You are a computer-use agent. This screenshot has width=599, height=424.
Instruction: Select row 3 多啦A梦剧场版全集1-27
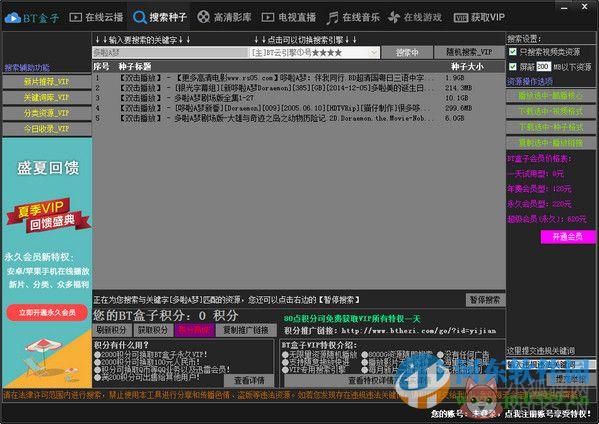(x=299, y=98)
